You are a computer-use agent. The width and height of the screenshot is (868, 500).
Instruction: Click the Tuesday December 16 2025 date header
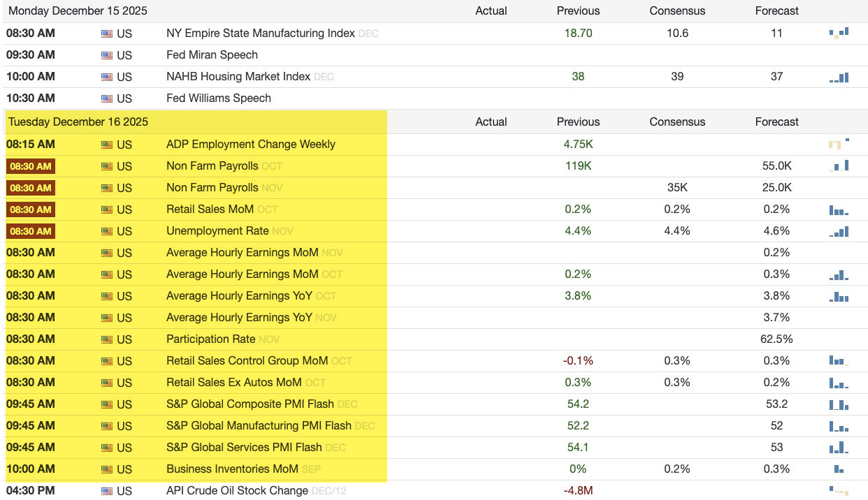tap(78, 122)
